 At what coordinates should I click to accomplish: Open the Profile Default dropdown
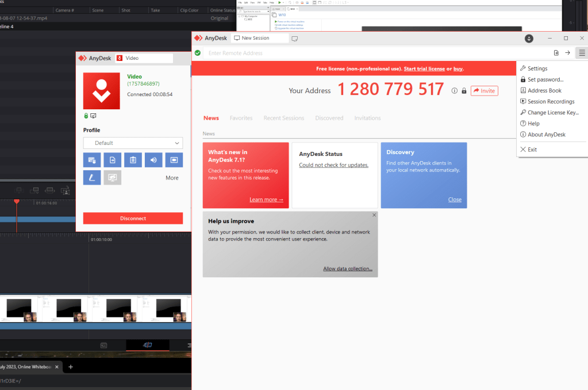pos(133,143)
